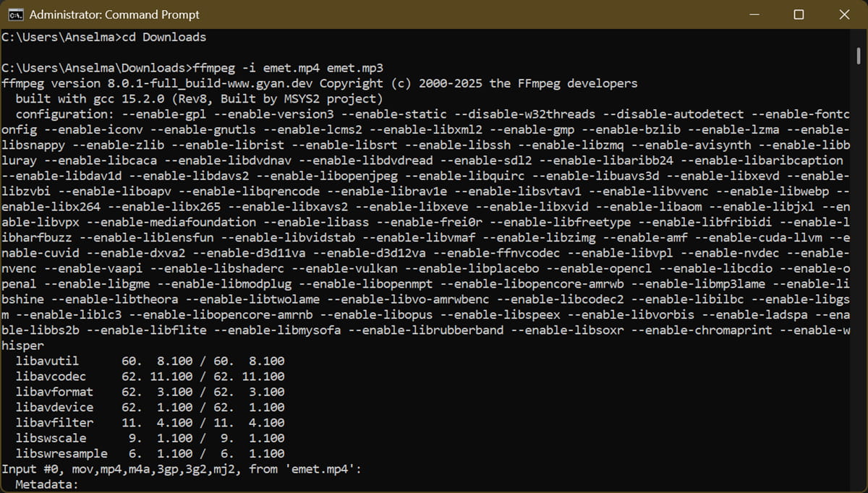
Task: Click the libswresample library name
Action: pos(61,453)
